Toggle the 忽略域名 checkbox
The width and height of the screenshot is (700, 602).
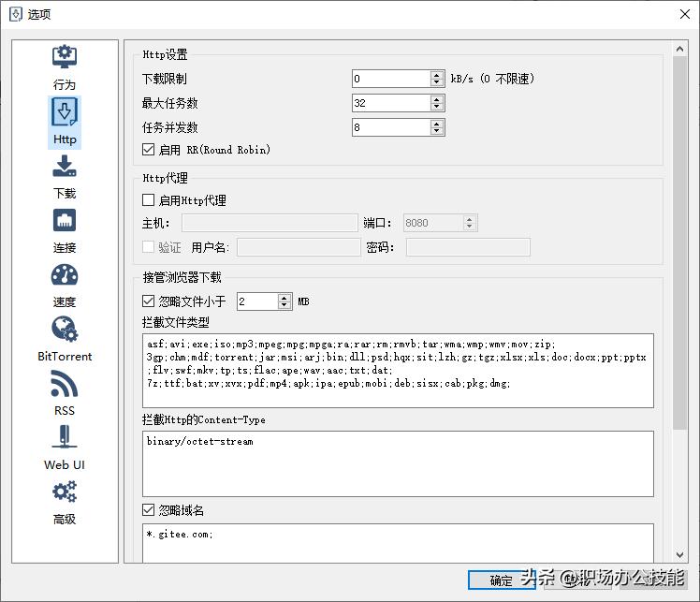click(x=148, y=510)
